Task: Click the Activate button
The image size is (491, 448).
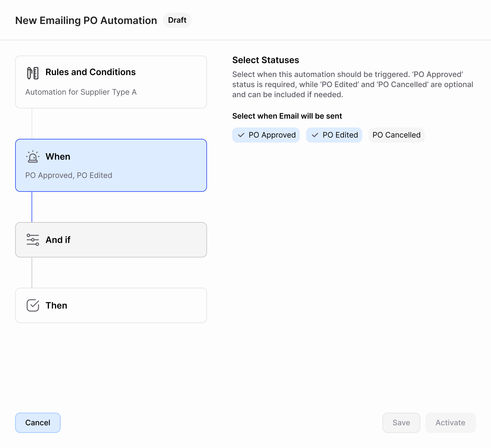Action: [450, 422]
